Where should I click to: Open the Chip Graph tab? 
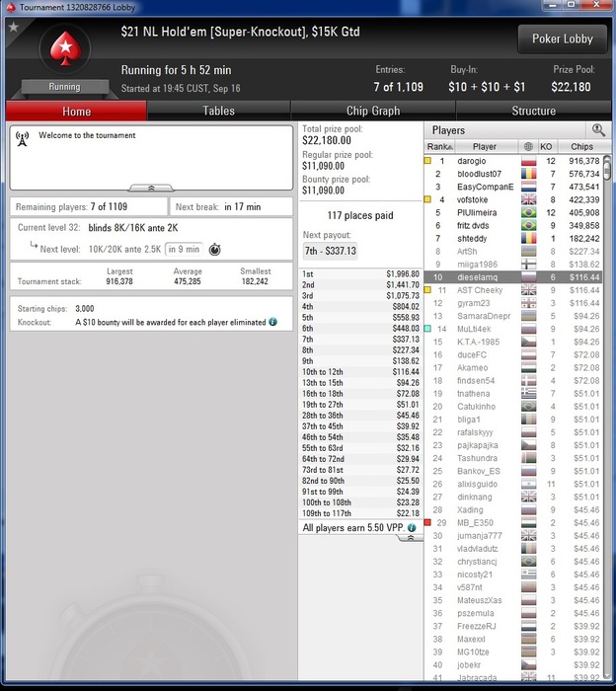[373, 111]
